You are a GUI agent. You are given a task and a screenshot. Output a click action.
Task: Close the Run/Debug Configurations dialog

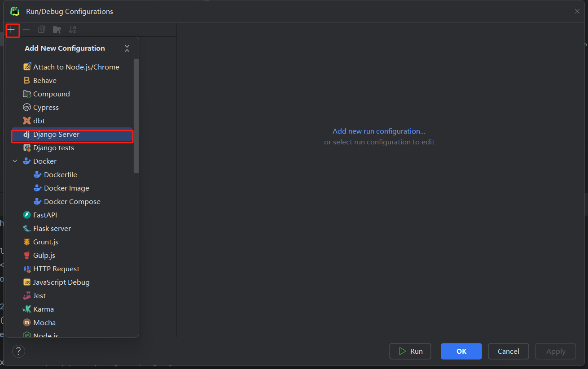tap(577, 11)
